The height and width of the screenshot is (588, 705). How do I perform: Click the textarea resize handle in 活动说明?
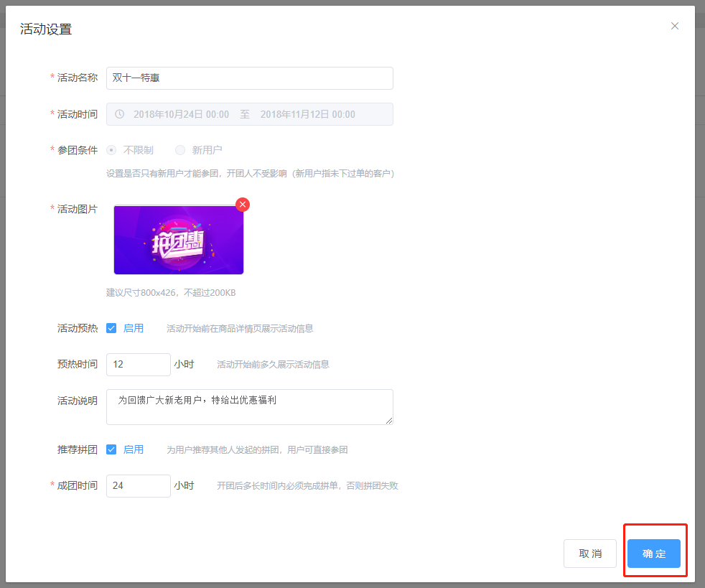coord(389,420)
